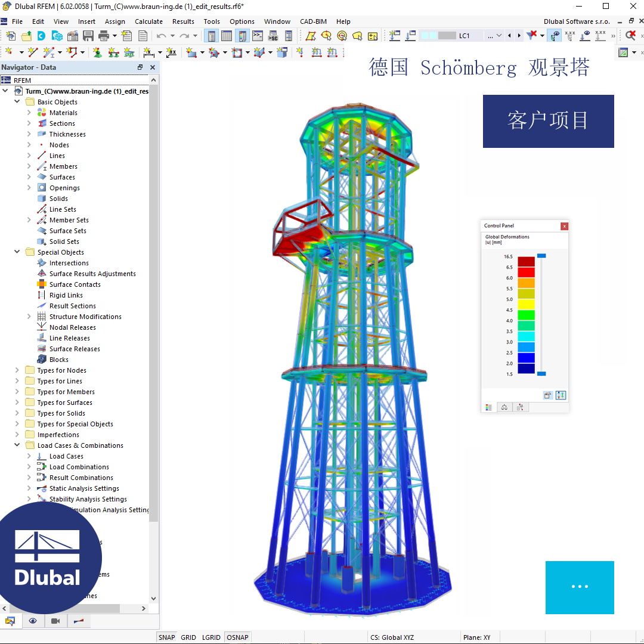Screen dimensions: 644x644
Task: Click the dark red 16.5 color swatch
Action: click(526, 262)
